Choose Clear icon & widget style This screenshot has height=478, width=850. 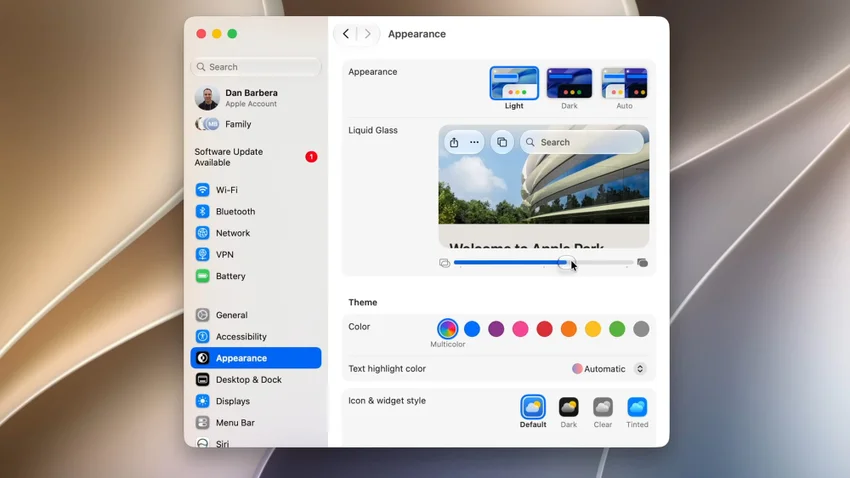(x=603, y=412)
